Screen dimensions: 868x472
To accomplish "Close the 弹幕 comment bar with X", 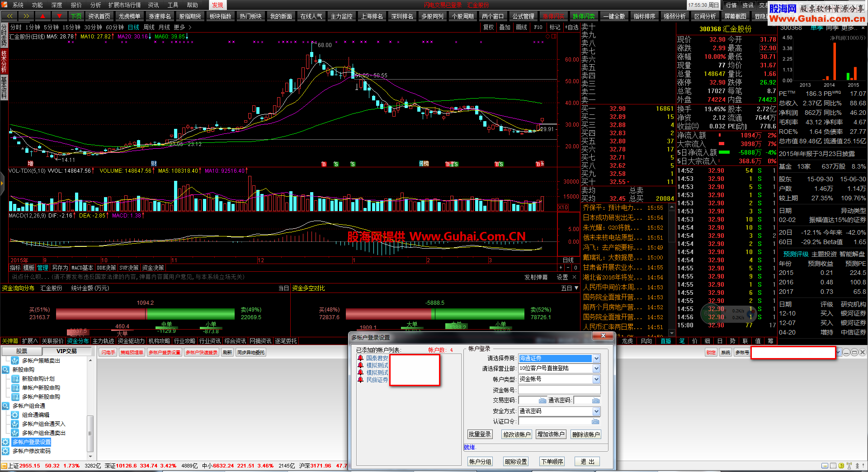I will pyautogui.click(x=575, y=277).
